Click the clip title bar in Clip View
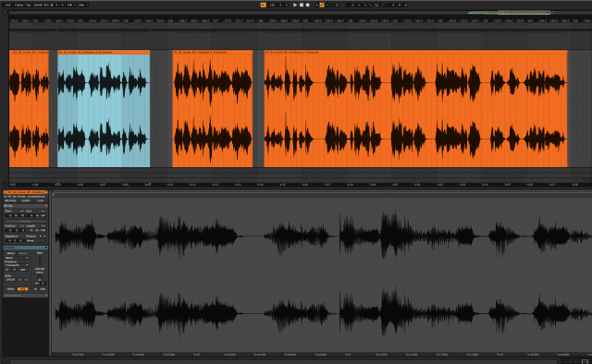 click(x=25, y=192)
